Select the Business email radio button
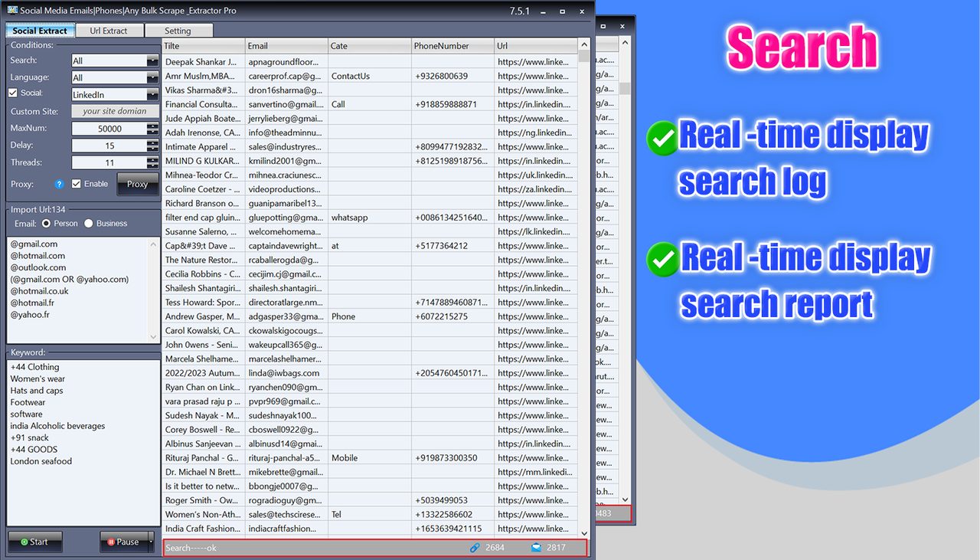 pyautogui.click(x=89, y=224)
